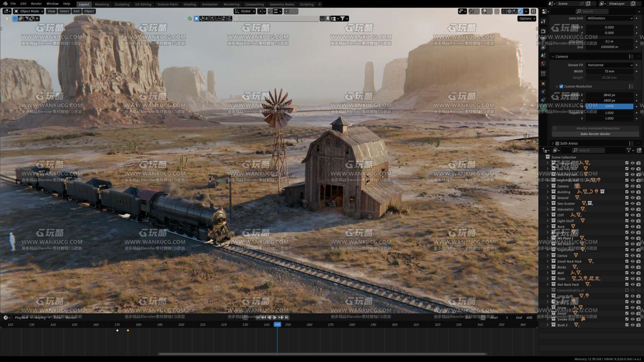Open the viewport Add menu

76,11
